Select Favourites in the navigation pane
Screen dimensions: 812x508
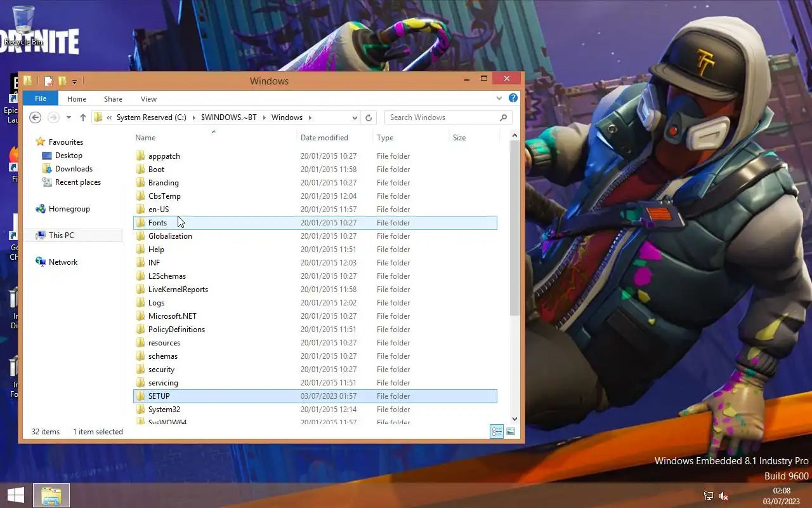pyautogui.click(x=66, y=142)
